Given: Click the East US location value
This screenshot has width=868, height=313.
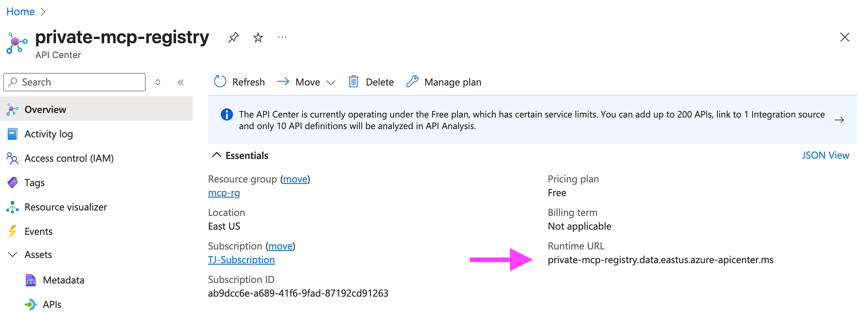Looking at the screenshot, I should (x=224, y=226).
